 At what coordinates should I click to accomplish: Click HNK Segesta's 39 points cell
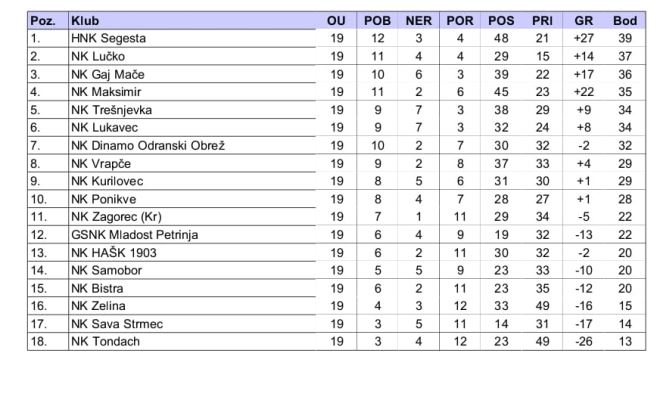pos(625,38)
